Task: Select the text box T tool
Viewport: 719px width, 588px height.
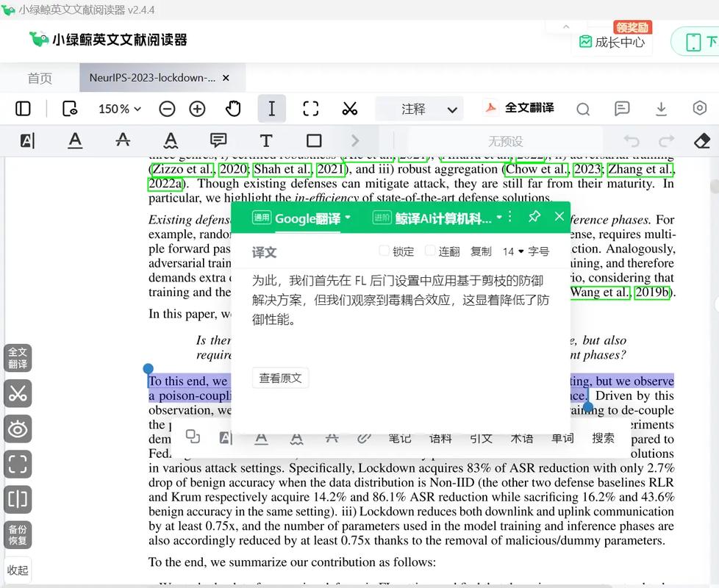Action: tap(266, 140)
